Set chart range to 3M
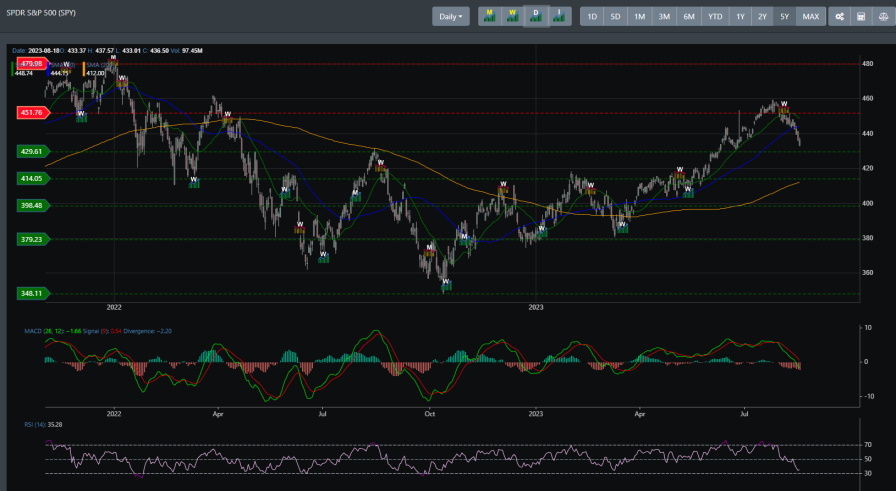 (x=664, y=17)
